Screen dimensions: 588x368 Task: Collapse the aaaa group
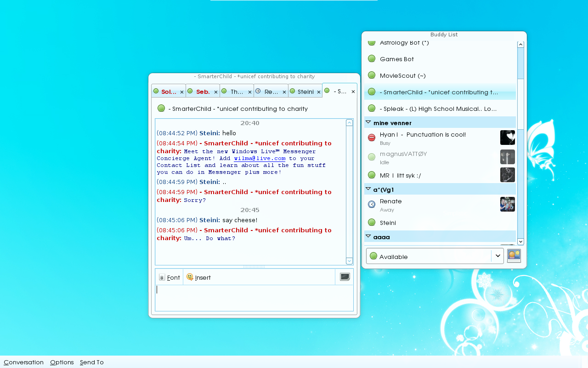[368, 236]
